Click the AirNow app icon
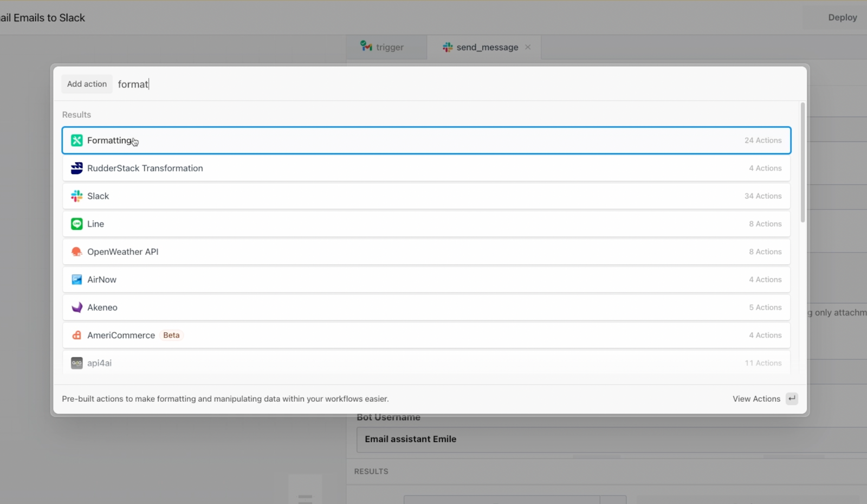Screen dimensions: 867x504 77,280
